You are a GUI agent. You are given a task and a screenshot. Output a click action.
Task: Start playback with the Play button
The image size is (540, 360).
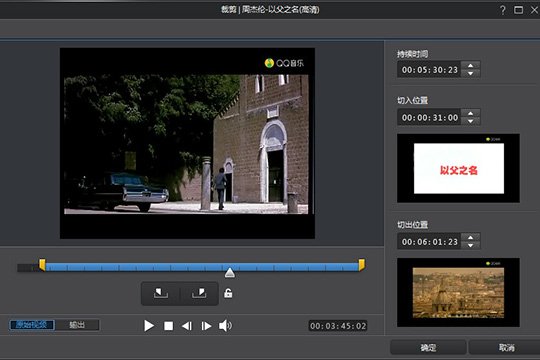[x=149, y=326]
